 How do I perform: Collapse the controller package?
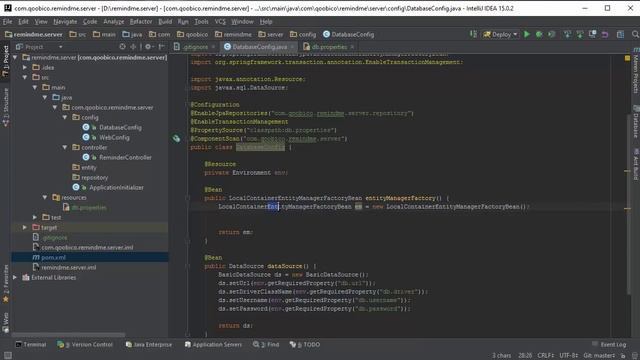click(x=64, y=147)
